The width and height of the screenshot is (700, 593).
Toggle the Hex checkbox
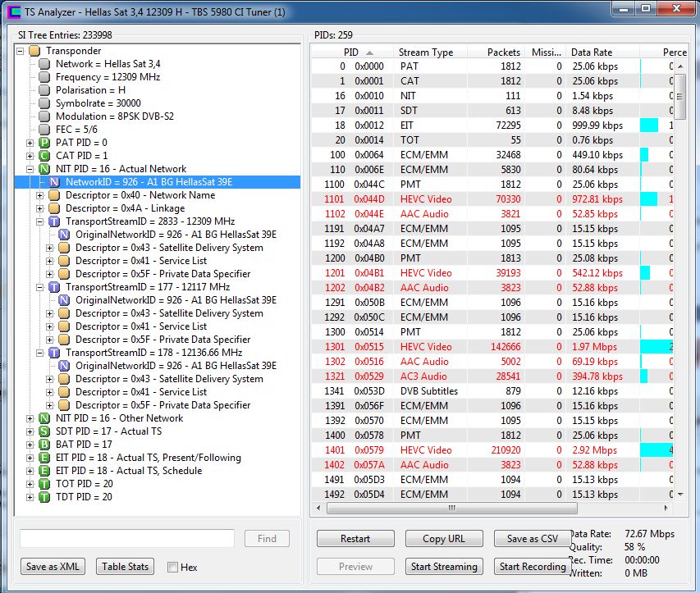172,567
